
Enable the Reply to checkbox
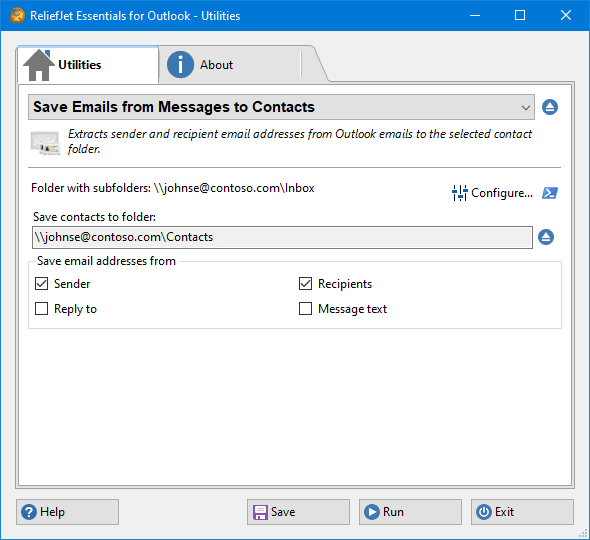pyautogui.click(x=41, y=309)
